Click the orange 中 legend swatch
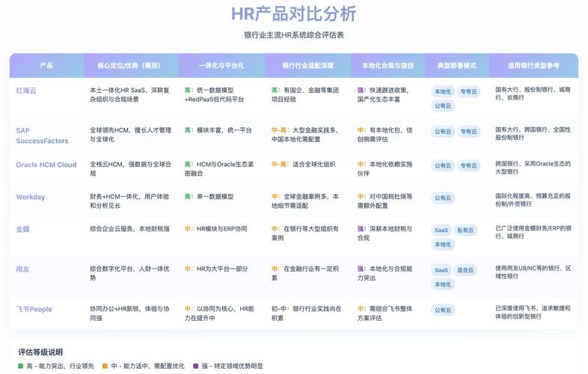This screenshot has width=588, height=374. [105, 366]
